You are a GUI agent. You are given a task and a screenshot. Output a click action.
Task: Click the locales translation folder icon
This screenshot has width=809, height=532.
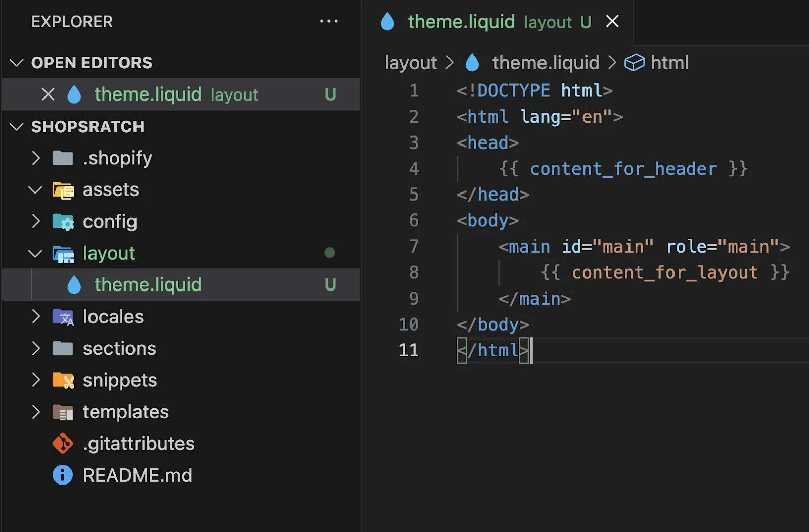coord(63,317)
